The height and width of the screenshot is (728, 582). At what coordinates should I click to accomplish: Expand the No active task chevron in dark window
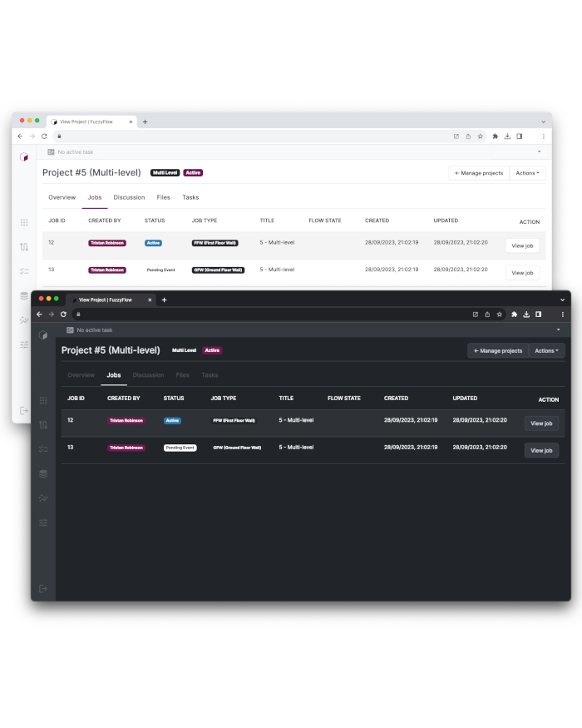tap(558, 330)
